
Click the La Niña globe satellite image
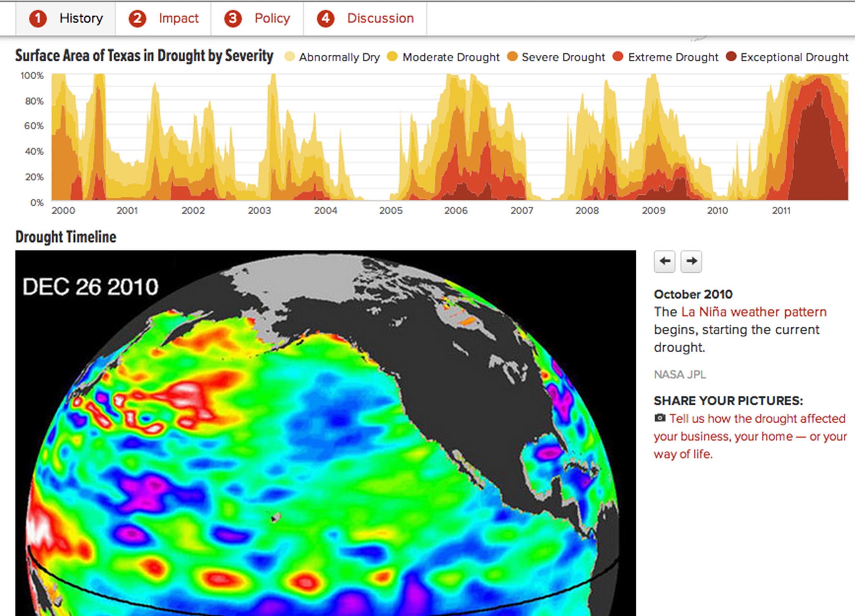325,434
